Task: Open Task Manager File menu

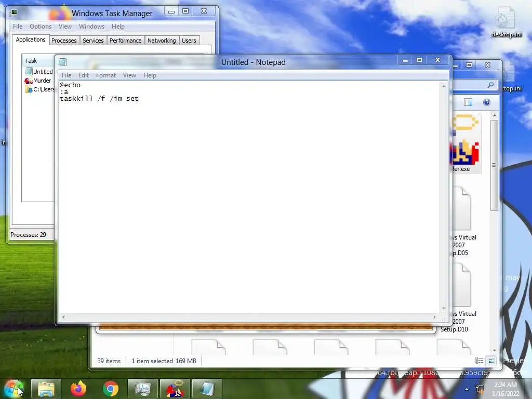Action: pos(18,26)
